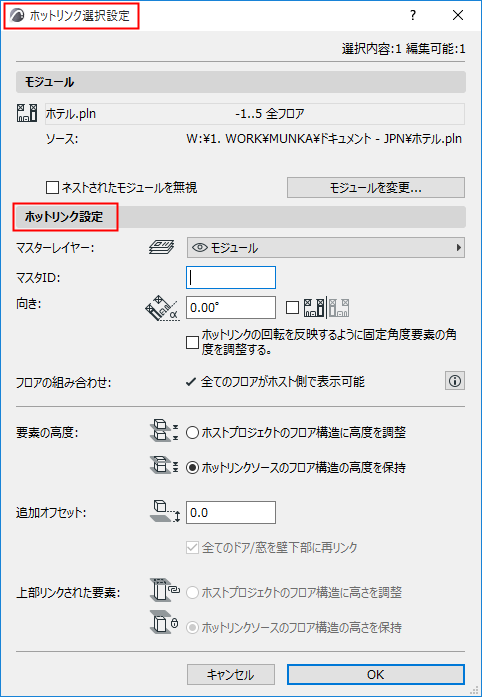Click the ソース: label
Screen dimensions: 482x697
62,139
